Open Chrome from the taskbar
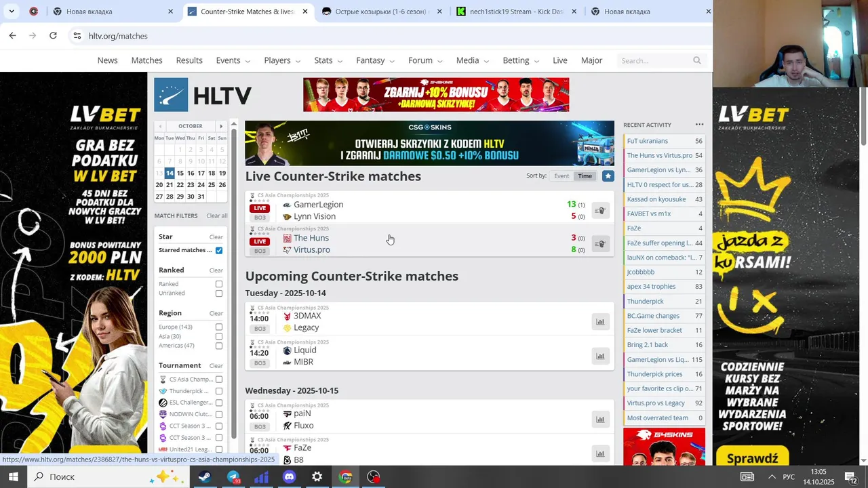This screenshot has height=488, width=868. 346,477
